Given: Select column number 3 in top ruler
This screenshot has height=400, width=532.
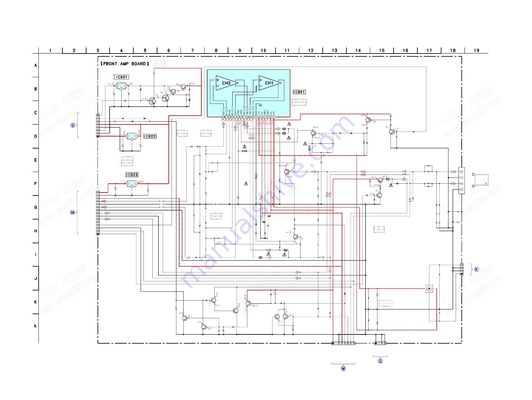Looking at the screenshot, I should coord(98,50).
